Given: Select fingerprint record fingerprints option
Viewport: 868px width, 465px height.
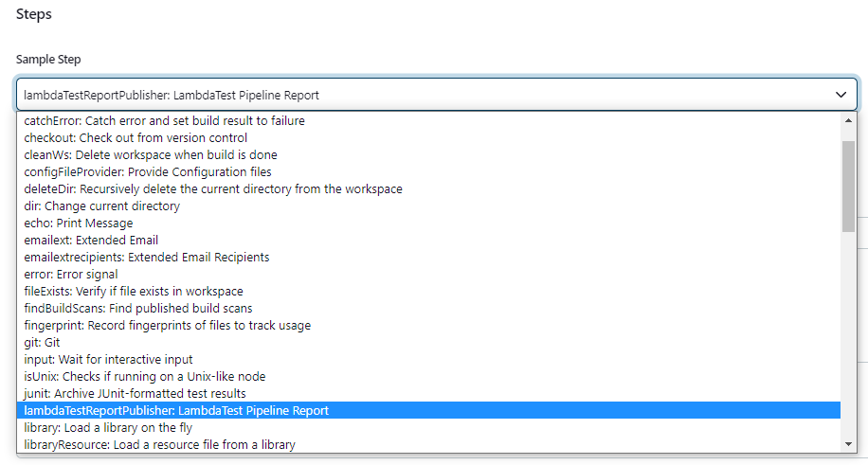Looking at the screenshot, I should [168, 325].
